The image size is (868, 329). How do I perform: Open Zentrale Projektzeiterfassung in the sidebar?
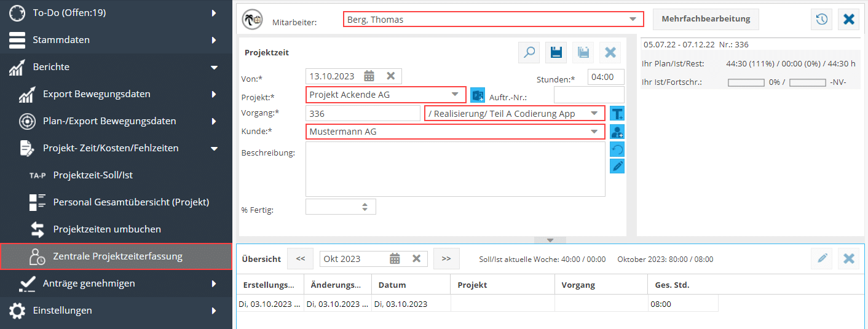tap(117, 256)
